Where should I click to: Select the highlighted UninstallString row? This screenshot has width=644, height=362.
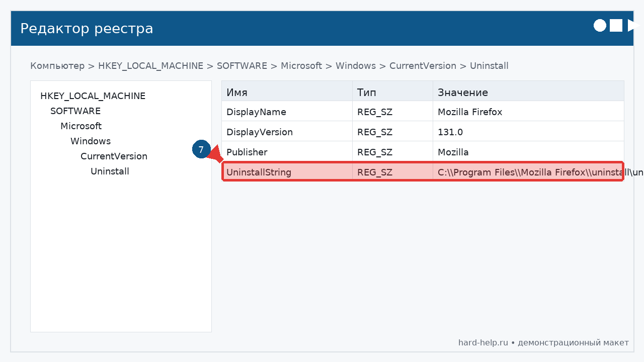(x=302, y=172)
